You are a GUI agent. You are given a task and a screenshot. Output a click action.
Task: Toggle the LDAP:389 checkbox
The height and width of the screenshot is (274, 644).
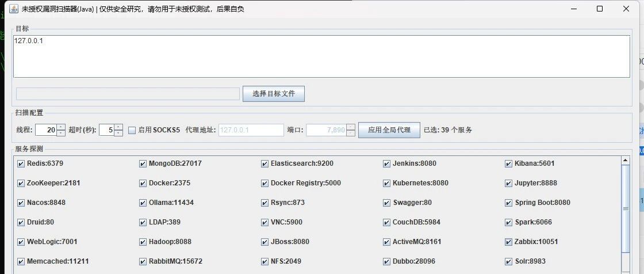[x=143, y=222]
